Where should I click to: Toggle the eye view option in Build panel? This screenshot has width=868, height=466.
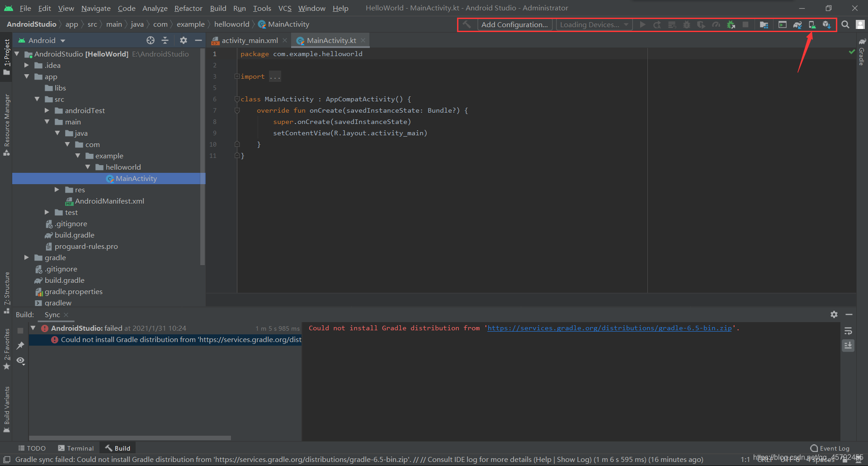click(20, 361)
